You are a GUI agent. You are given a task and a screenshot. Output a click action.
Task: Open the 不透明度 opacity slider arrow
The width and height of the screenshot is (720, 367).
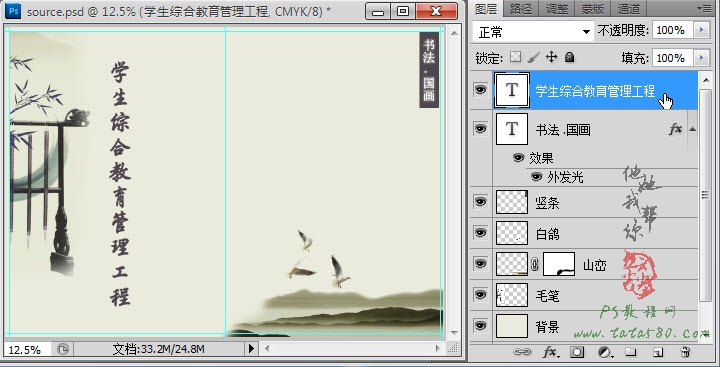[x=701, y=30]
